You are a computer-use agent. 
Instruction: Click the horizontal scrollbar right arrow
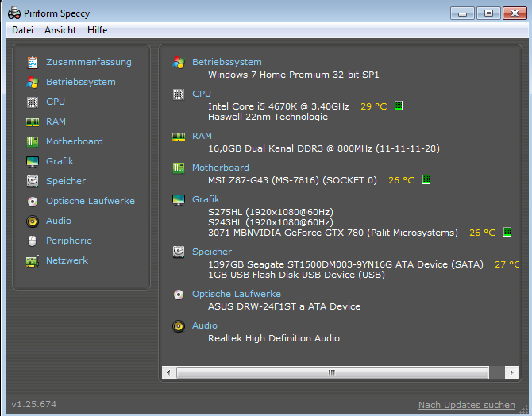[511, 372]
